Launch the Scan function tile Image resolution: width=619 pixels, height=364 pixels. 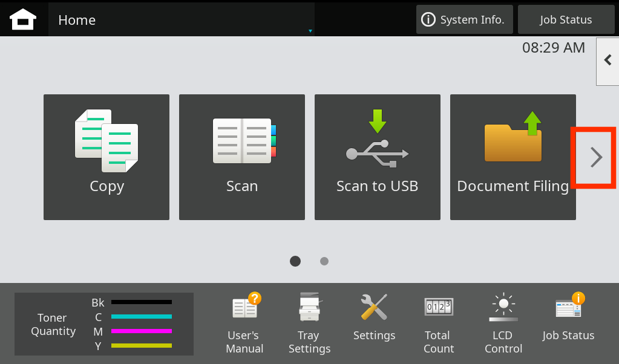(242, 157)
